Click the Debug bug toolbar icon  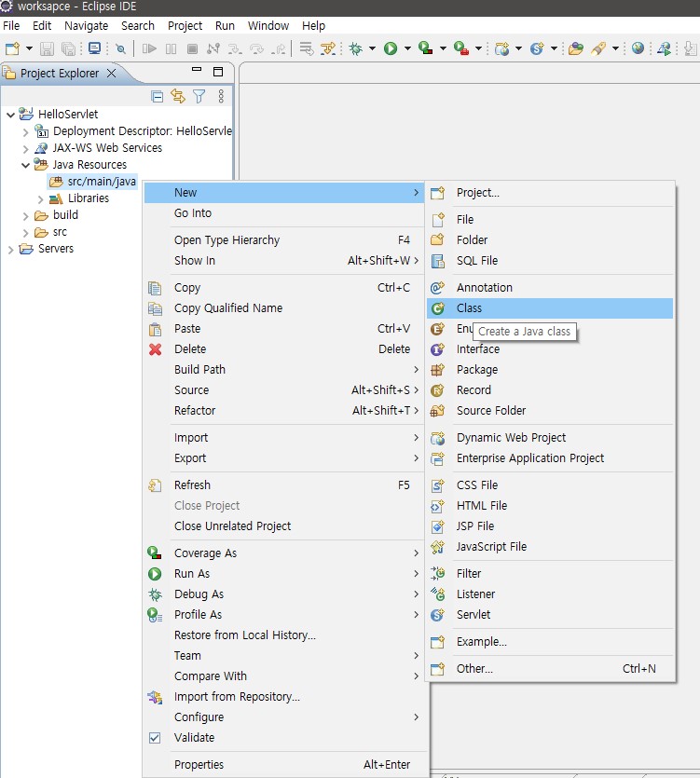[355, 48]
